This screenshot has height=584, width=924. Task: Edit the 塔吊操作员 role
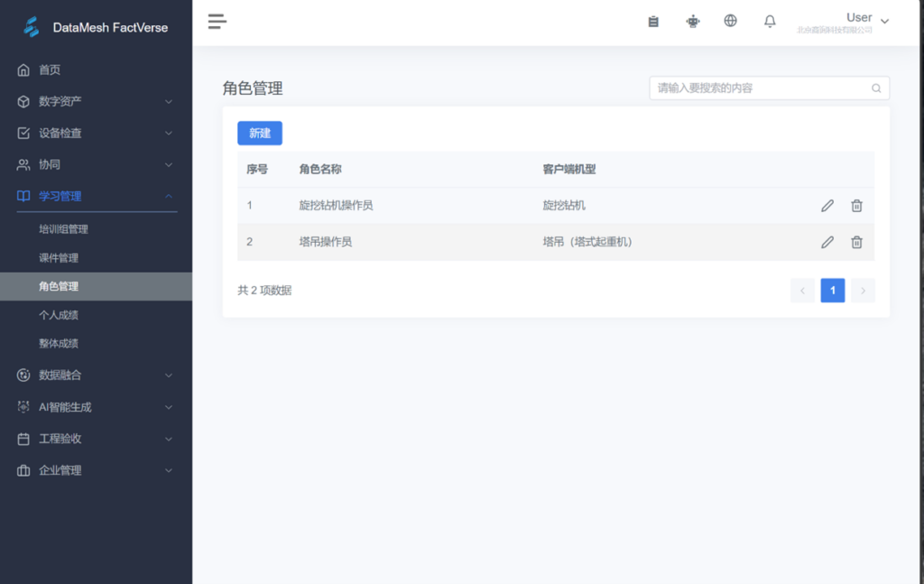tap(827, 242)
